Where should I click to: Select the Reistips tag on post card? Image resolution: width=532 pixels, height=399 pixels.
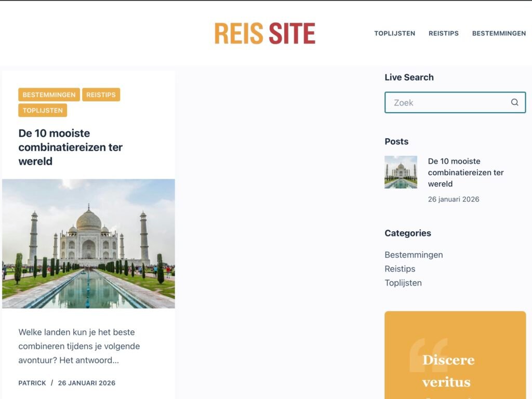pyautogui.click(x=101, y=95)
